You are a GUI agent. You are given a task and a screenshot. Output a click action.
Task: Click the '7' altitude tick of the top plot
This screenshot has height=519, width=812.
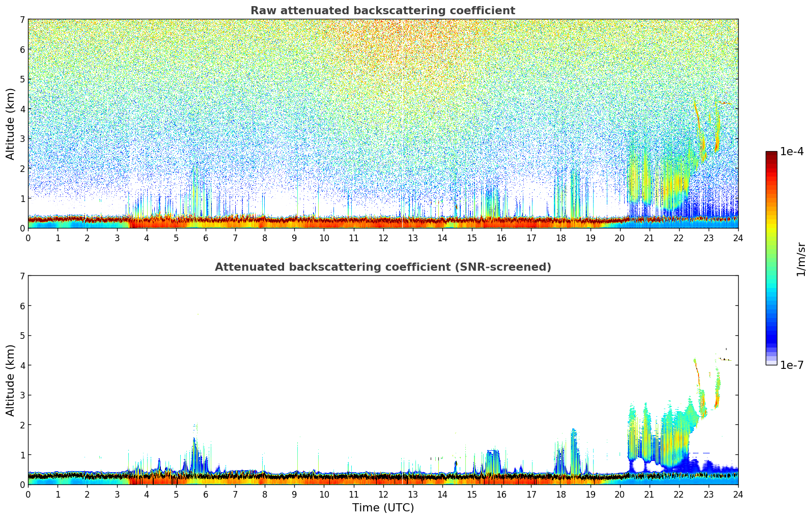coord(22,19)
